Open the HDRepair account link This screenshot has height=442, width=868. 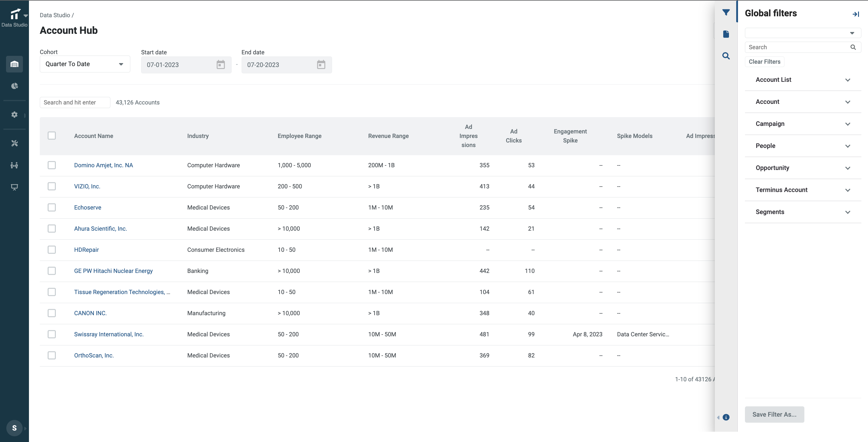point(86,250)
